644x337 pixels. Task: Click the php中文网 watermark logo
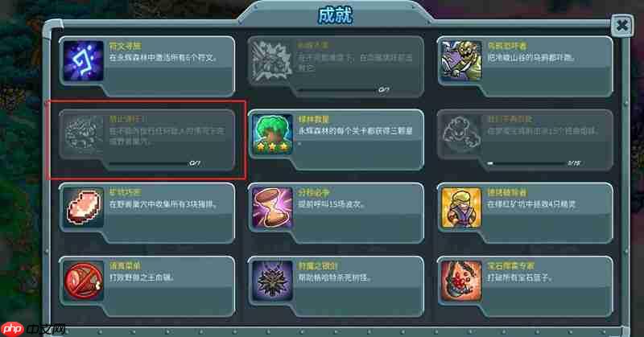pyautogui.click(x=34, y=329)
